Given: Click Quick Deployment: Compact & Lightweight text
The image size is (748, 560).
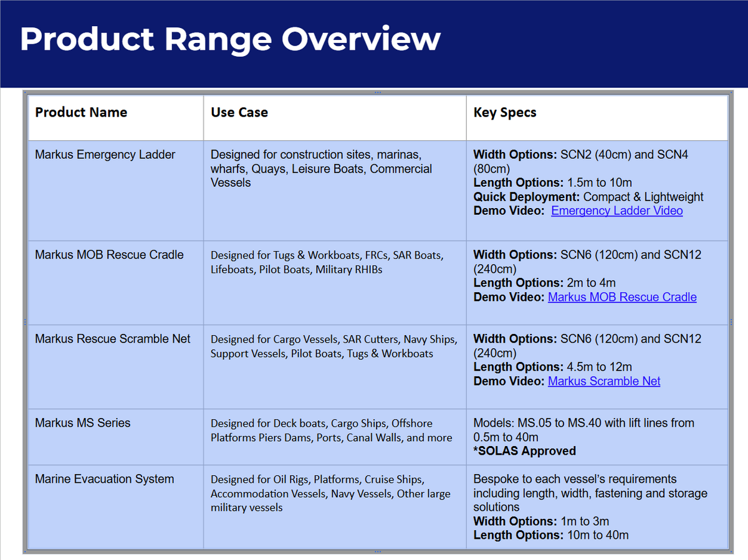Looking at the screenshot, I should pyautogui.click(x=588, y=197).
